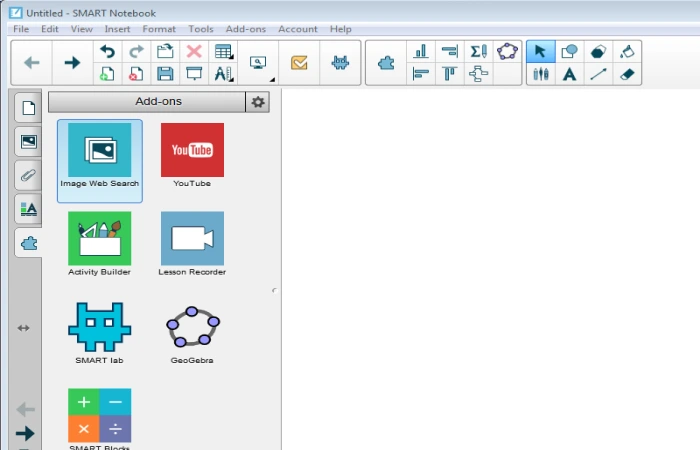The width and height of the screenshot is (700, 450).
Task: Launch the GeoGebra add-on
Action: 192,329
